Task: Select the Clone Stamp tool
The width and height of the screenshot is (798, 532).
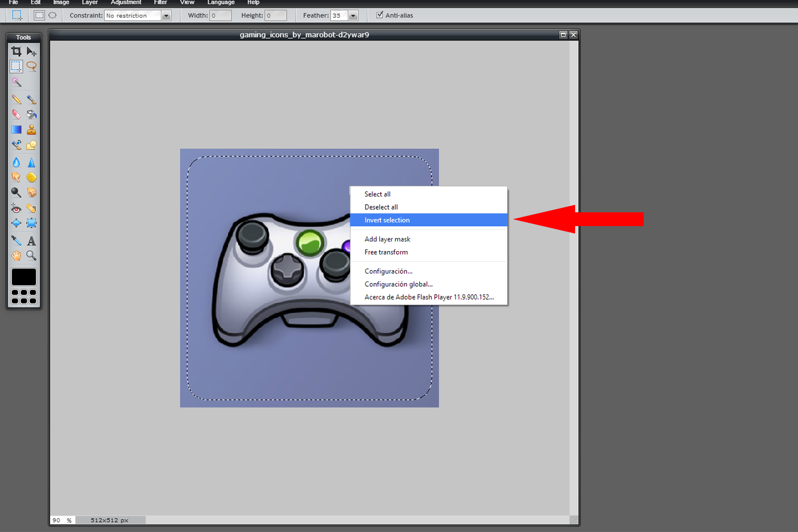Action: 31,129
